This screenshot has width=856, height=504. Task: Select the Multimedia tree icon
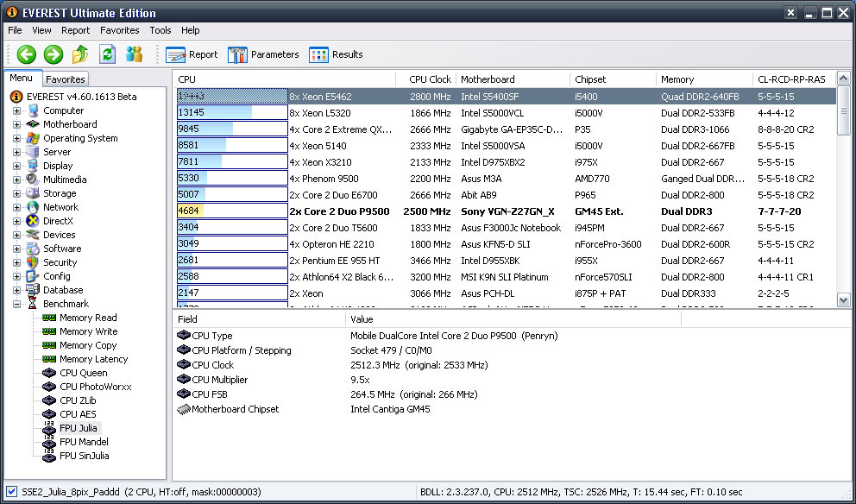click(x=33, y=180)
